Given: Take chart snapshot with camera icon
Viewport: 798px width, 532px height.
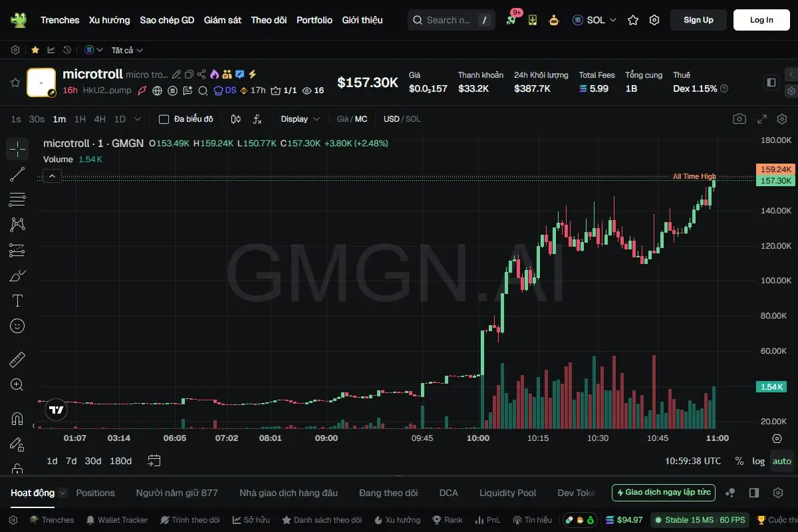Looking at the screenshot, I should point(739,119).
